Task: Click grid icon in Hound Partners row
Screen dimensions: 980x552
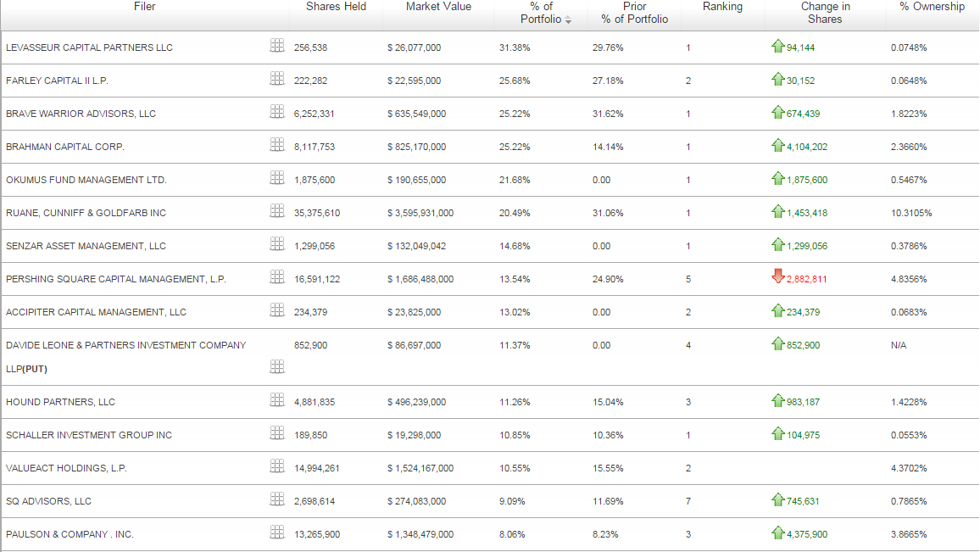Action: [277, 400]
